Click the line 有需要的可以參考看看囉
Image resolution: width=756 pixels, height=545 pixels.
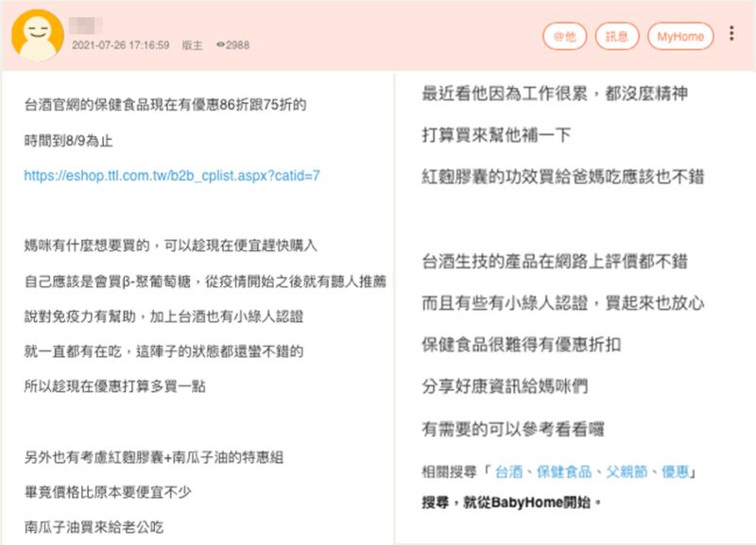click(513, 429)
